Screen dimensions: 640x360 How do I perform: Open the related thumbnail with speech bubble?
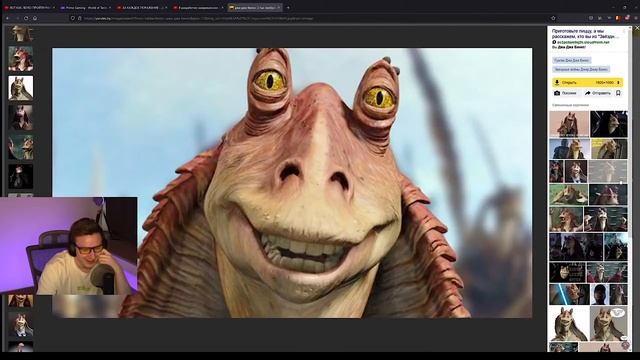(x=609, y=324)
